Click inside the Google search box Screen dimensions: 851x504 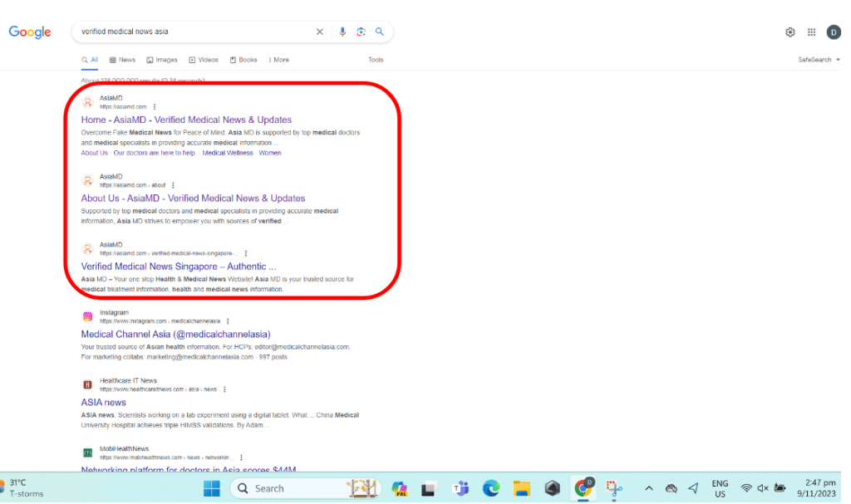point(191,32)
